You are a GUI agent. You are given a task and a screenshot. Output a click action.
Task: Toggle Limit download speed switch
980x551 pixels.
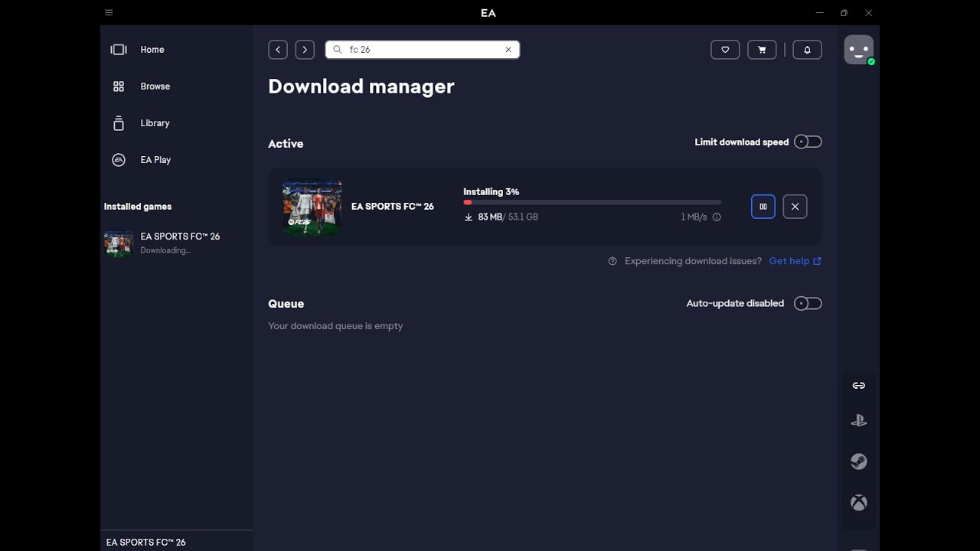coord(808,142)
